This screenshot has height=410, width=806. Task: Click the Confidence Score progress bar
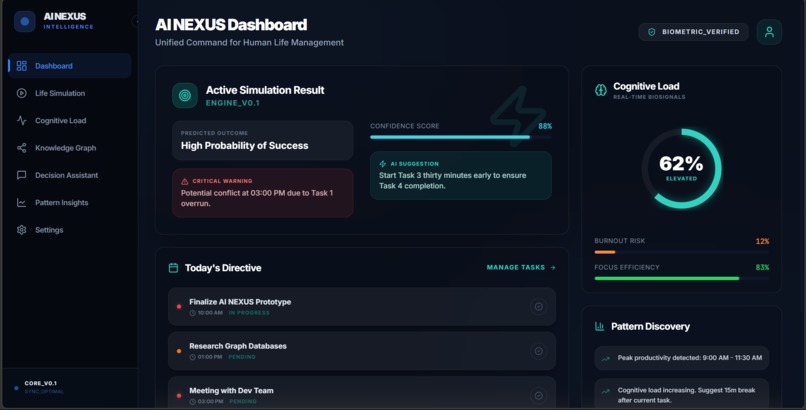coord(461,137)
